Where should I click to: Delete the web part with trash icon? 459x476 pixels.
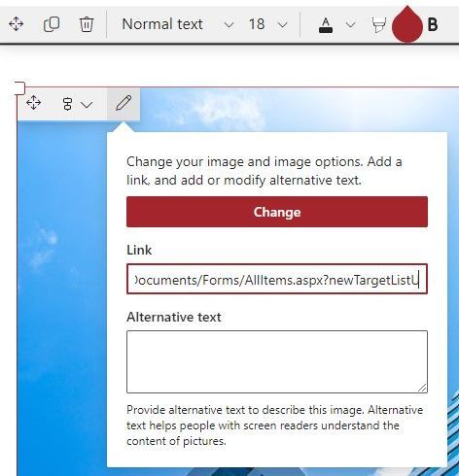[87, 24]
